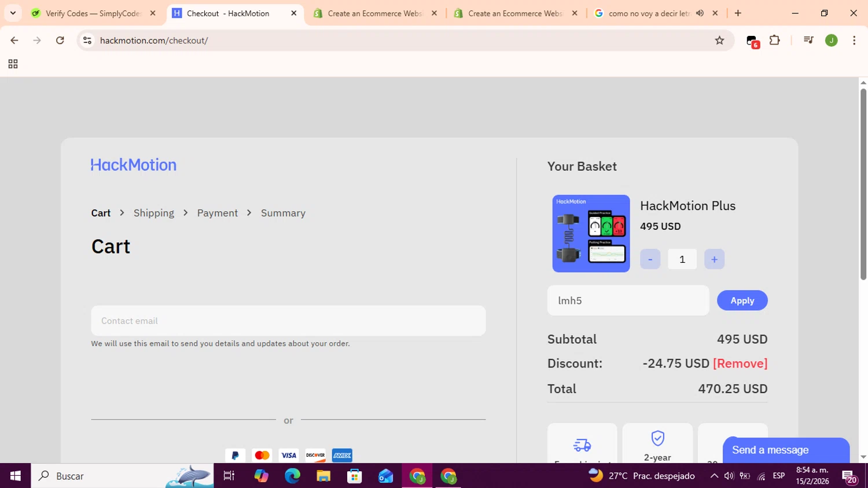Viewport: 868px width, 488px height.
Task: Increase HackMotion Plus quantity with plus
Action: [714, 259]
